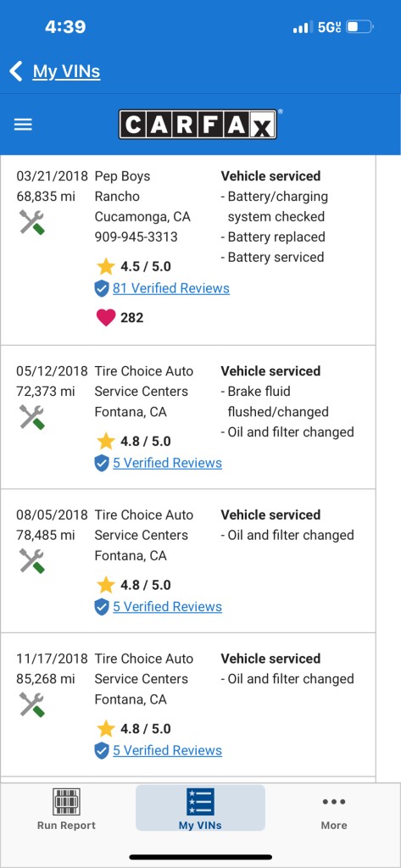The width and height of the screenshot is (401, 868).
Task: Tap the verified shield icon for Pep Boys
Action: pyautogui.click(x=102, y=288)
